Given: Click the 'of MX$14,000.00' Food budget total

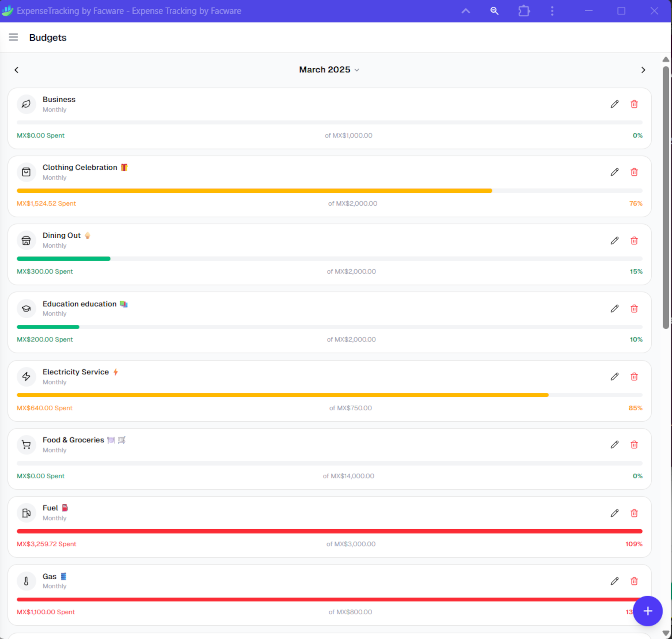Looking at the screenshot, I should click(x=348, y=476).
